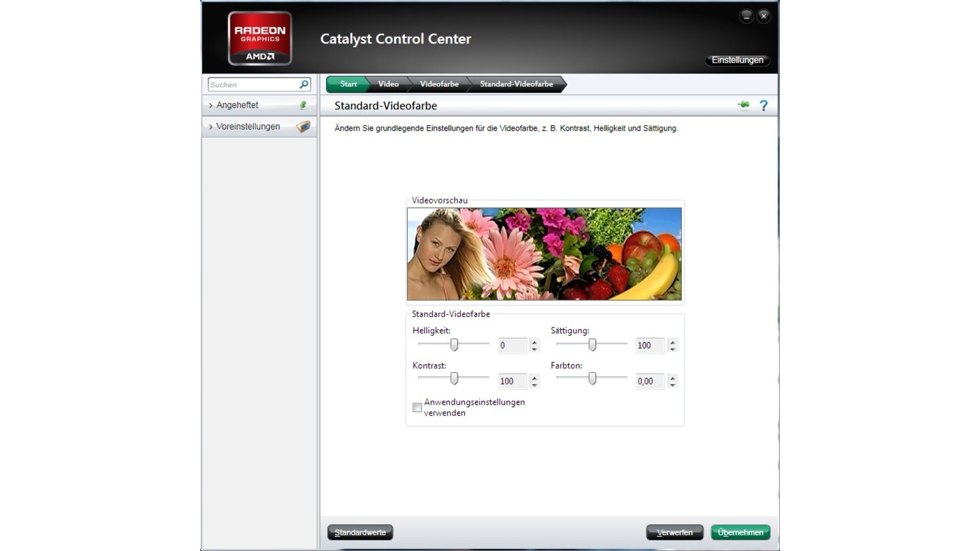The image size is (980, 551).
Task: Click the Kontrast value field
Action: tap(512, 381)
